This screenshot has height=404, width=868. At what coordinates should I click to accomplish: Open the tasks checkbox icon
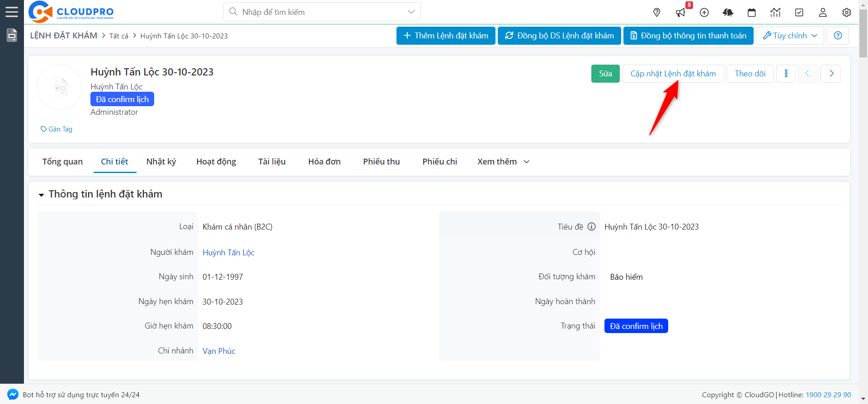pyautogui.click(x=799, y=13)
